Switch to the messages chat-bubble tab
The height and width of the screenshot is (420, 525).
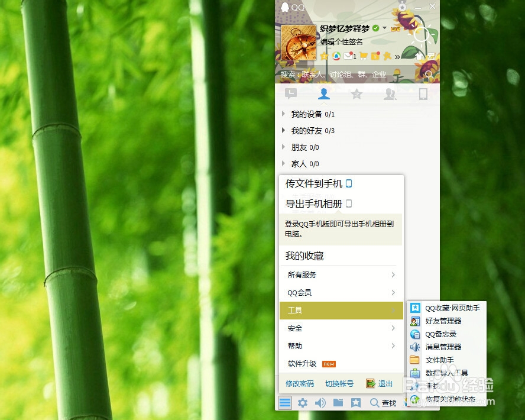pyautogui.click(x=290, y=93)
